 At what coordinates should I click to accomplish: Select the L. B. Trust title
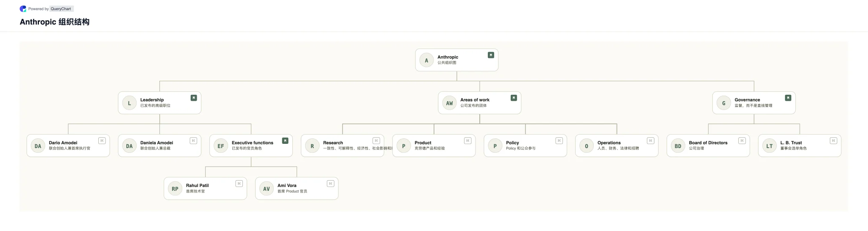pos(791,143)
